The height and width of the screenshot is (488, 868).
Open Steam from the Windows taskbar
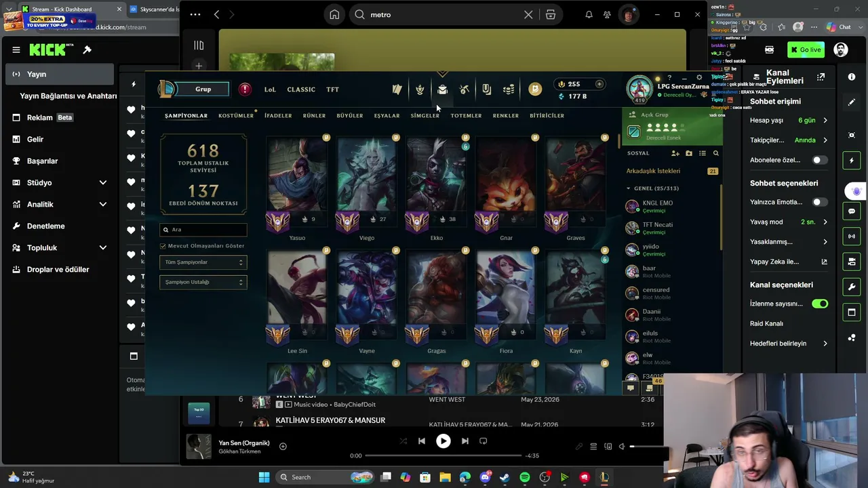click(x=505, y=477)
